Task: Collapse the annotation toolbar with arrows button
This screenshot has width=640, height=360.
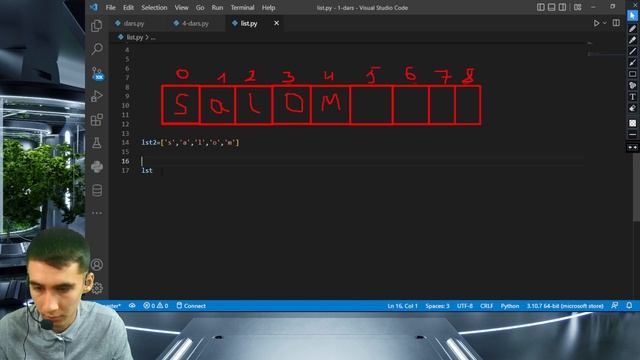Action: point(632,147)
